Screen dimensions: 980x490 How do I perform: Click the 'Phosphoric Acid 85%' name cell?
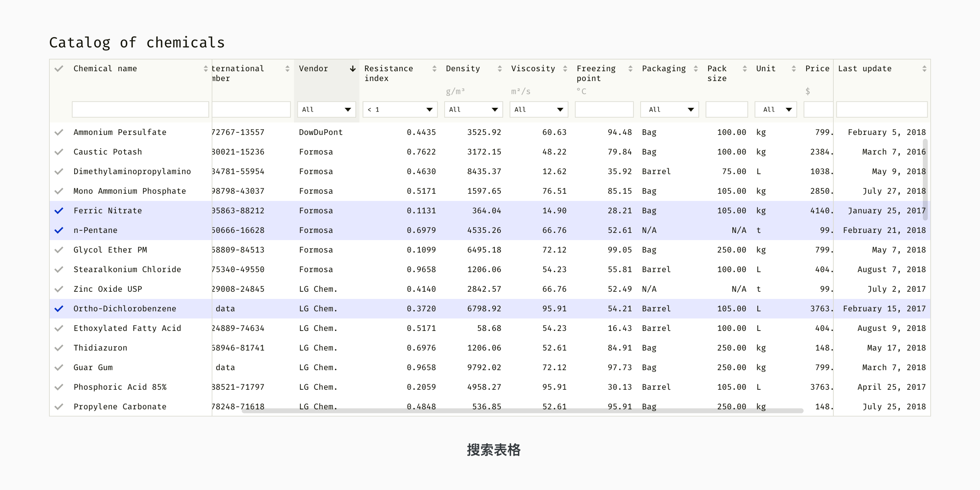pos(120,387)
